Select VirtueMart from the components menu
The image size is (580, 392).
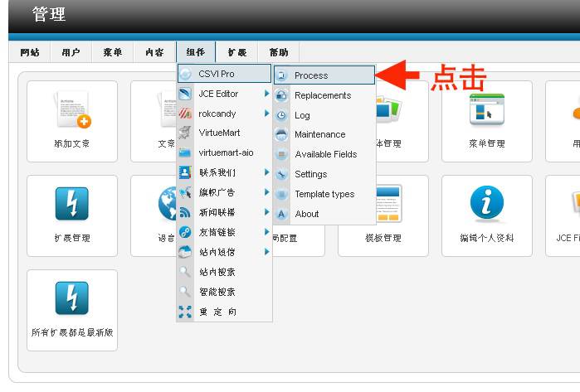click(219, 133)
